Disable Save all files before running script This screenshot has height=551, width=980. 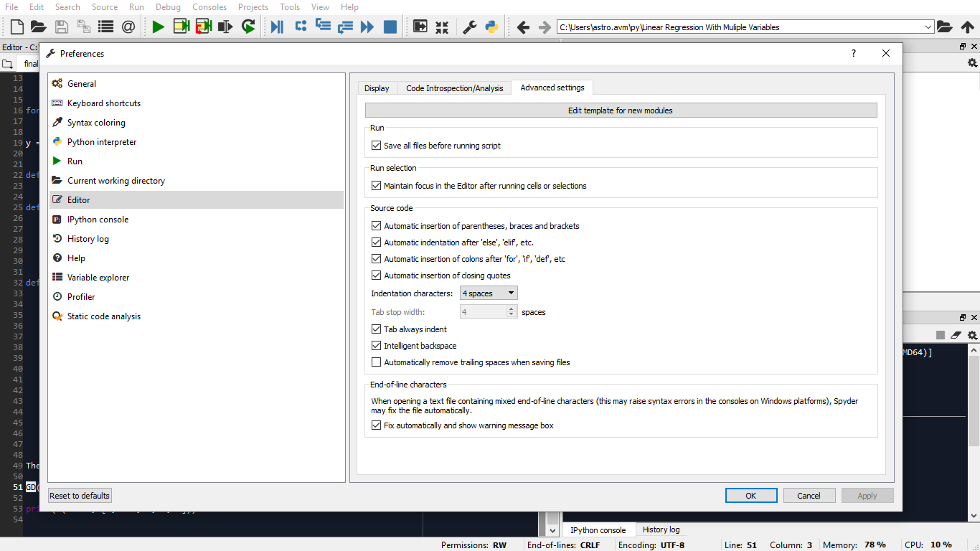377,145
